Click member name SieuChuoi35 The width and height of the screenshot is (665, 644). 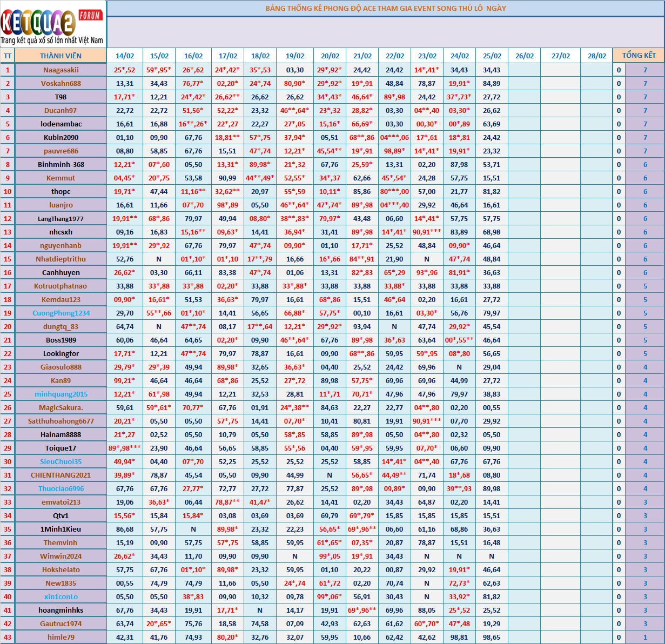[x=61, y=461]
